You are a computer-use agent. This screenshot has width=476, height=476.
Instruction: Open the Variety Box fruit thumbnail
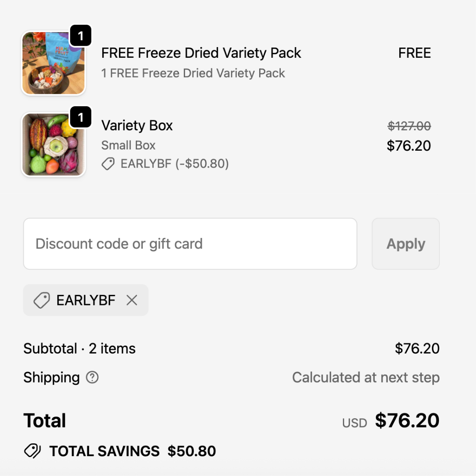53,145
